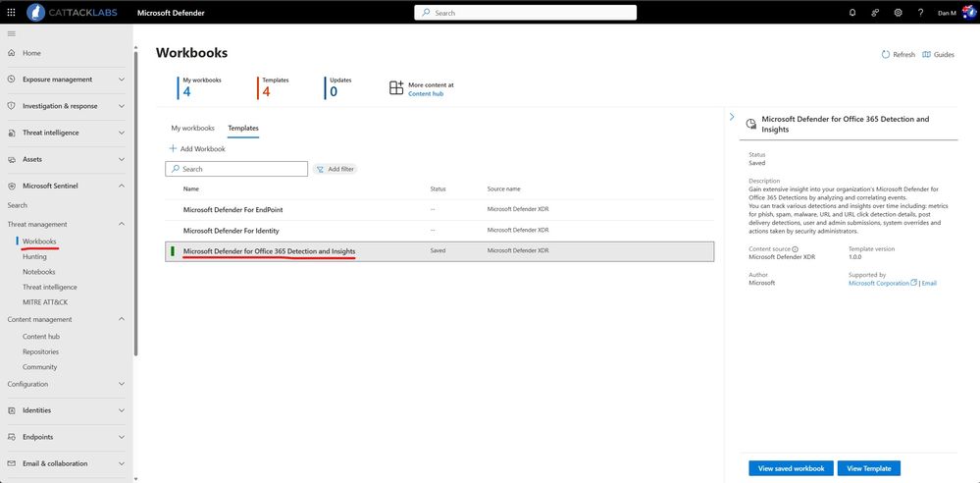Open Community in sidebar
Viewport: 980px width, 483px height.
point(40,366)
